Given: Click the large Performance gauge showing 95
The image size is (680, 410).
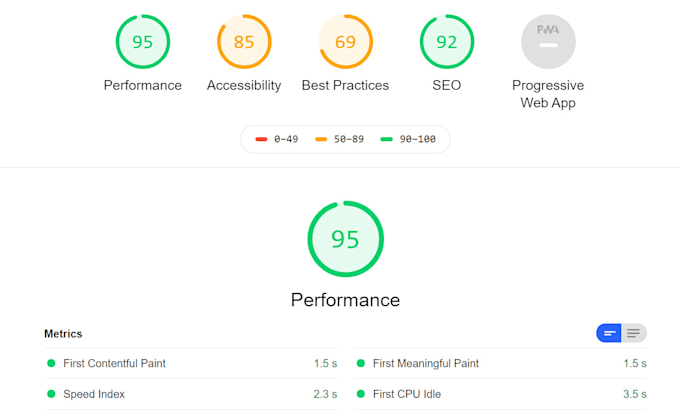Looking at the screenshot, I should click(345, 239).
